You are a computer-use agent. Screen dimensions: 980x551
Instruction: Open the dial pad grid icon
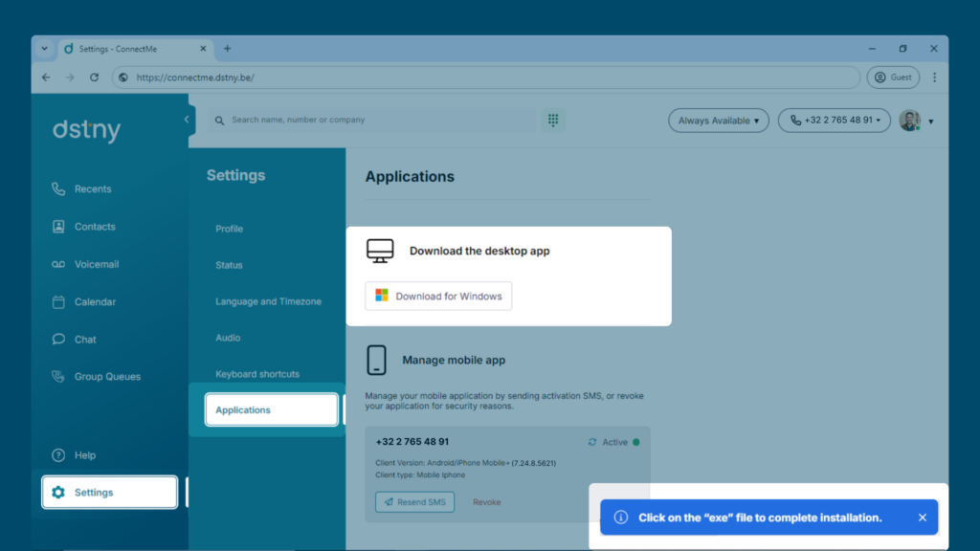553,120
